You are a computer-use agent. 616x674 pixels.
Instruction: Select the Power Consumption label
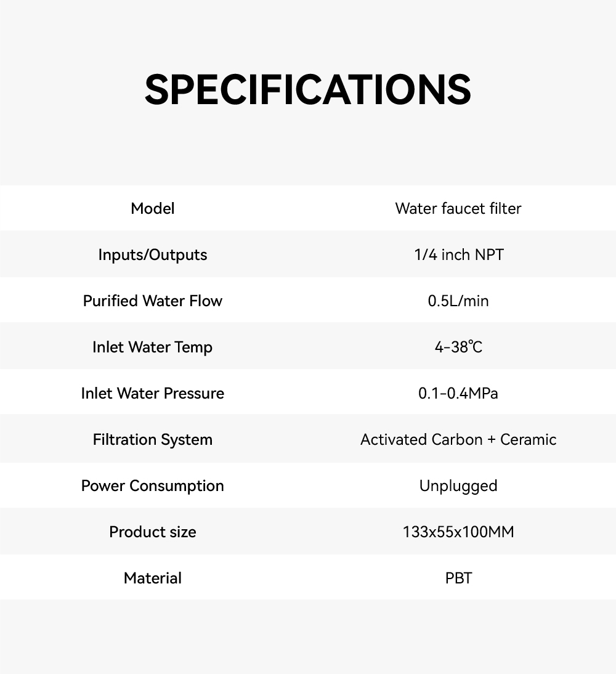(x=153, y=485)
